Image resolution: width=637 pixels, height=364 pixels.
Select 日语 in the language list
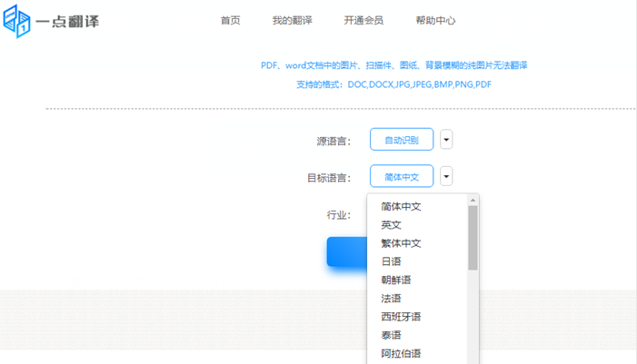tap(392, 261)
